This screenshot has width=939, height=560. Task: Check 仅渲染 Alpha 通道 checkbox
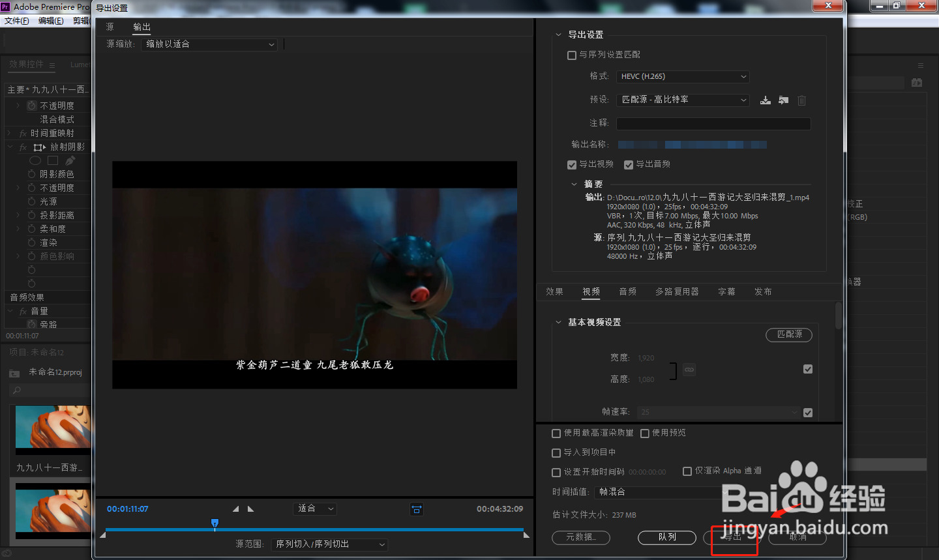click(x=687, y=471)
